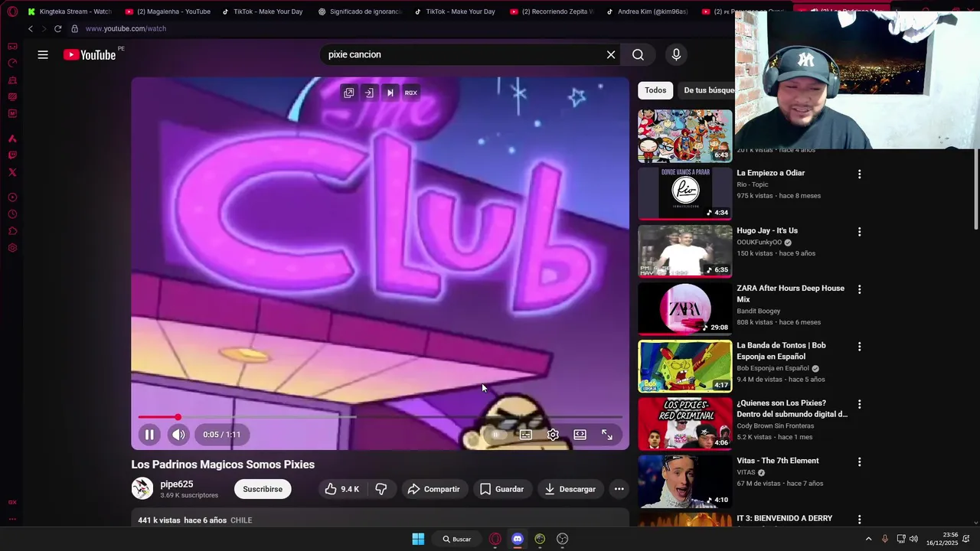Open the sidebar Player icon

(x=12, y=197)
